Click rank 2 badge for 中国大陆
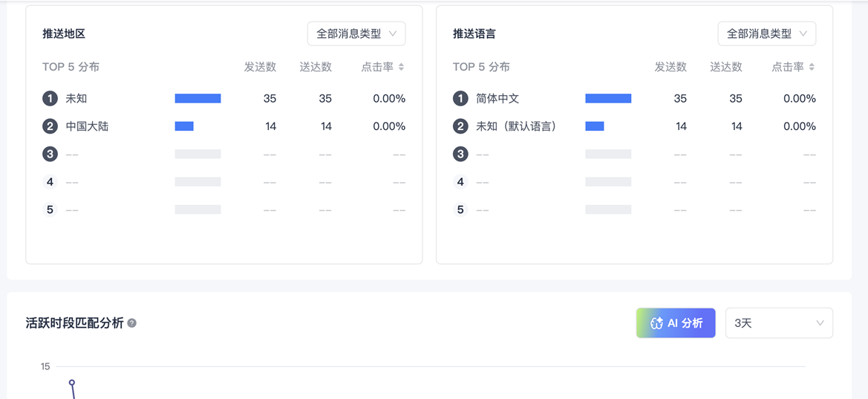Viewport: 868px width, 399px height. pyautogui.click(x=50, y=126)
